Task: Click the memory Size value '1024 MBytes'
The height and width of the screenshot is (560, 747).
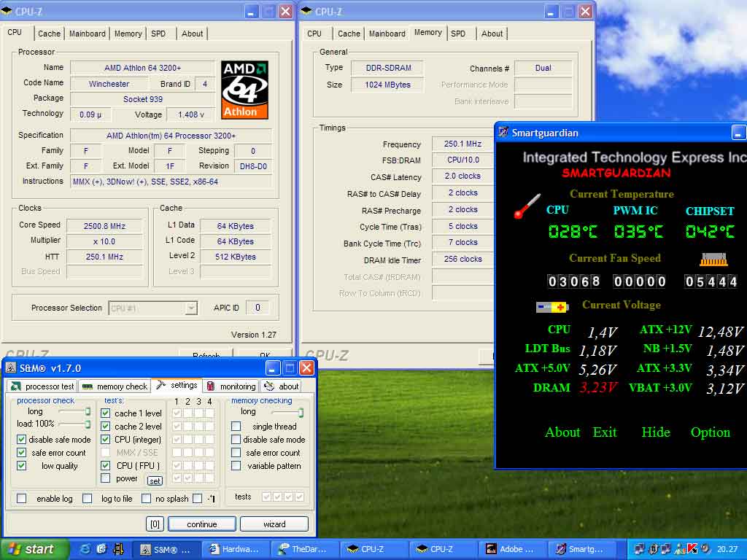Action: pyautogui.click(x=388, y=85)
